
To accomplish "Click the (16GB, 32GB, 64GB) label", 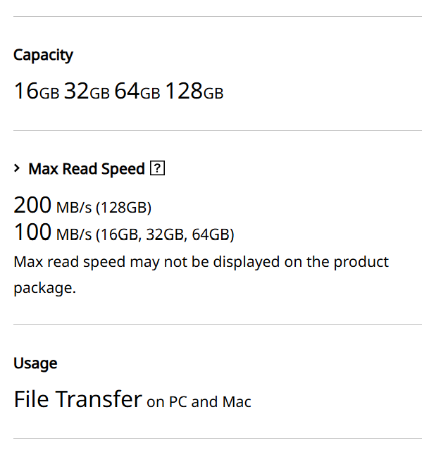I will pos(165,234).
